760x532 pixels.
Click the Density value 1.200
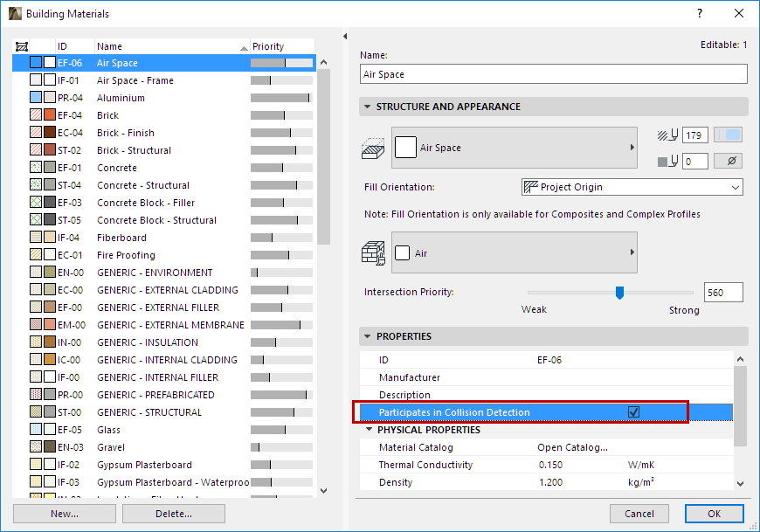click(550, 482)
